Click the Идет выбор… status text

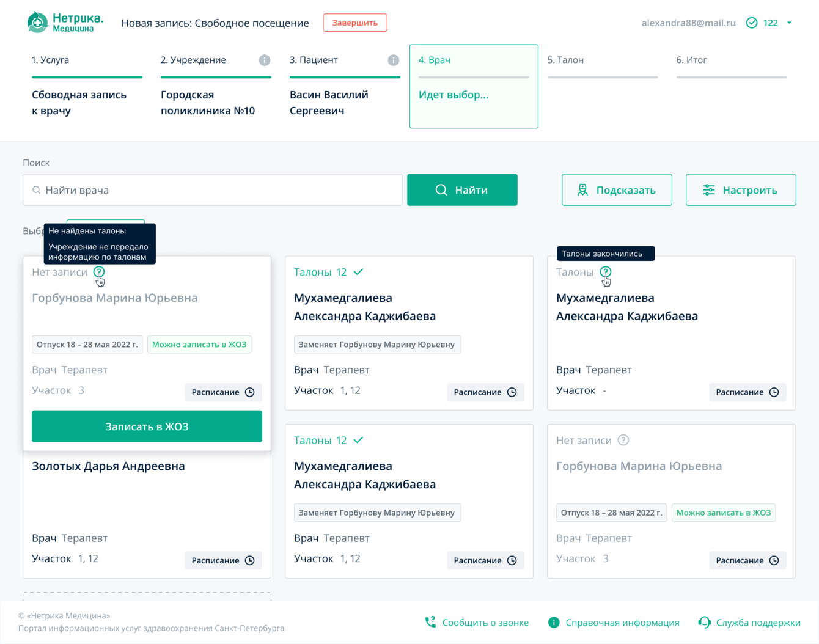coord(454,95)
